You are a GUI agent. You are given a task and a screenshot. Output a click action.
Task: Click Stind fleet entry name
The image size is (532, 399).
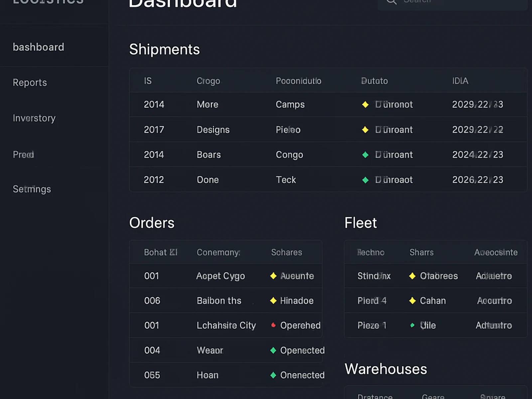click(374, 276)
